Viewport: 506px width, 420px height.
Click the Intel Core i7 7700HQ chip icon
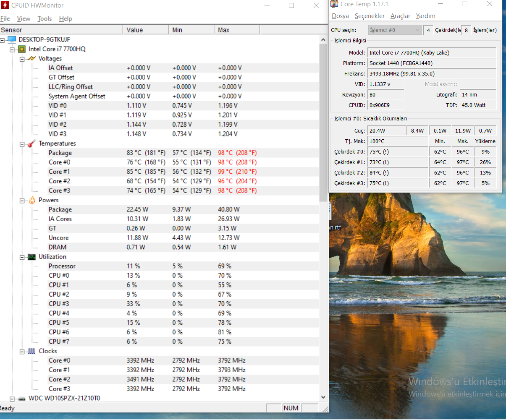[x=22, y=49]
